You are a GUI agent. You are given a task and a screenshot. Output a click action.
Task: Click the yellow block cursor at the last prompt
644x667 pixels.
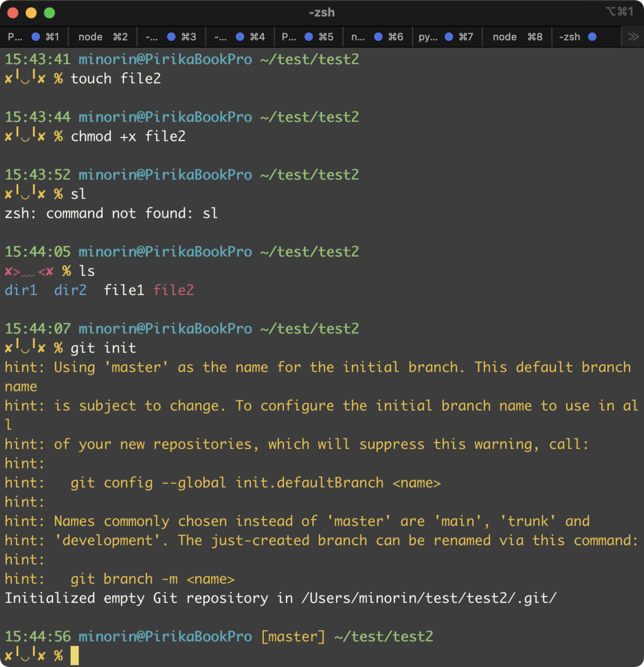click(74, 656)
